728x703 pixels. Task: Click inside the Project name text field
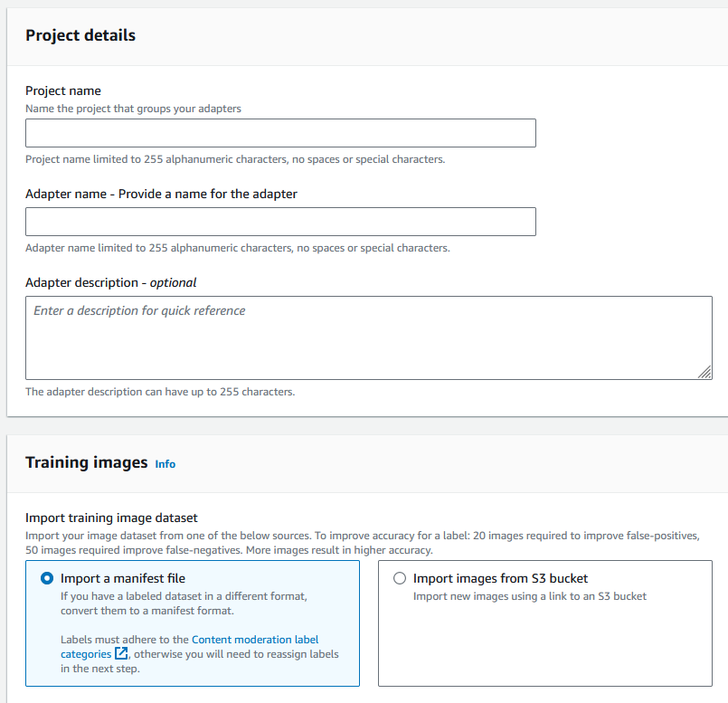pos(280,132)
